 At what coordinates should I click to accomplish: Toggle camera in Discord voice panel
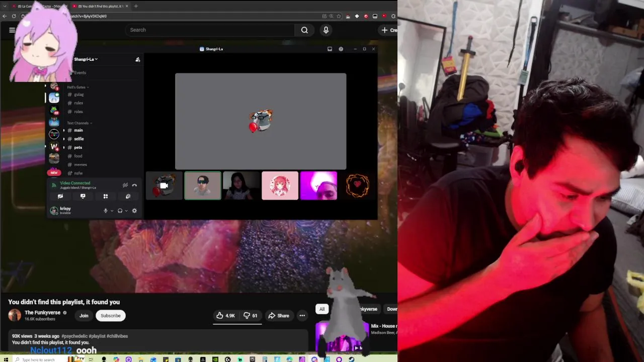[x=60, y=197]
